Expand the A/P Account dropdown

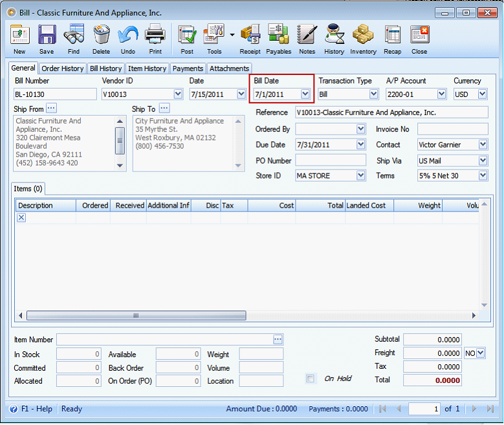pos(442,94)
